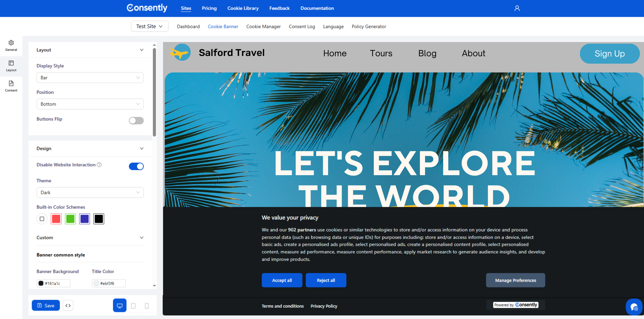This screenshot has width=644, height=319.
Task: Enable the Buttons Flip toggle
Action: [x=136, y=121]
